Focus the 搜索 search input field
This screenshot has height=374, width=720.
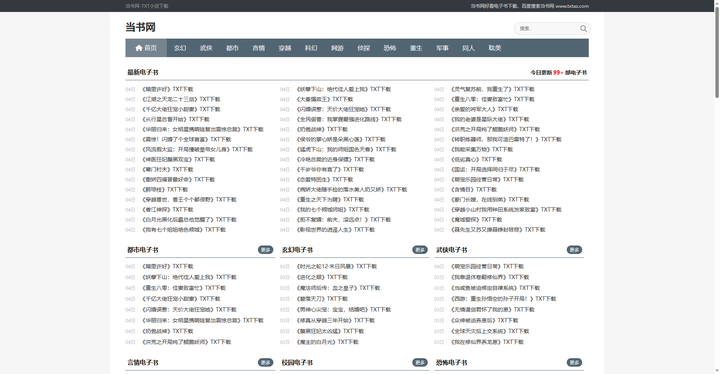point(547,28)
